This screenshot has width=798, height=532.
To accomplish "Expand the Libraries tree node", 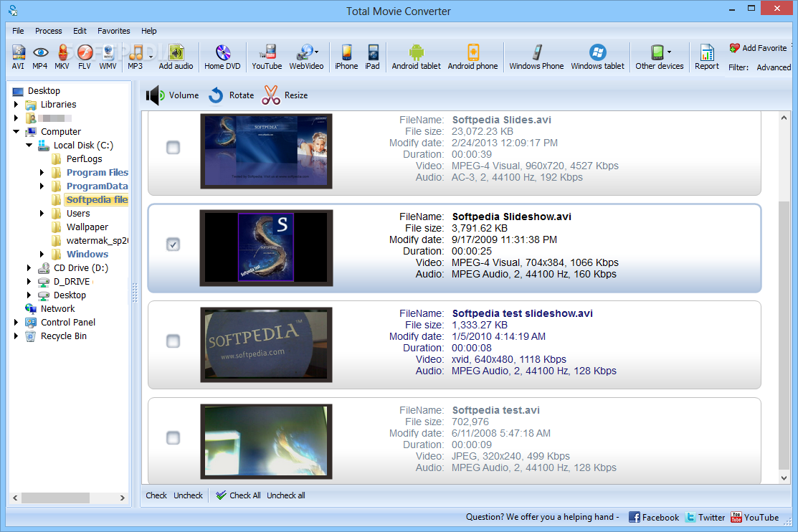I will click(16, 105).
